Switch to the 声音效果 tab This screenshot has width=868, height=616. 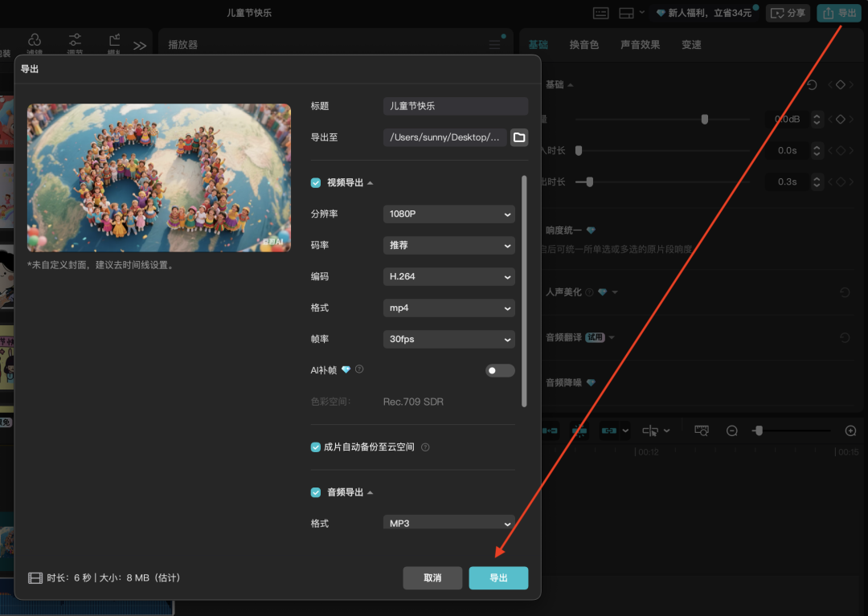pyautogui.click(x=641, y=45)
